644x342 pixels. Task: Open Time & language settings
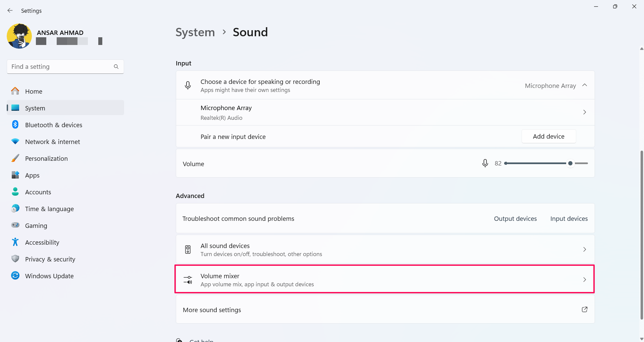(x=65, y=209)
